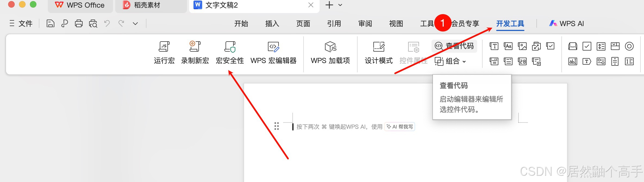
Task: Click the green maximize window button
Action: (x=33, y=4)
